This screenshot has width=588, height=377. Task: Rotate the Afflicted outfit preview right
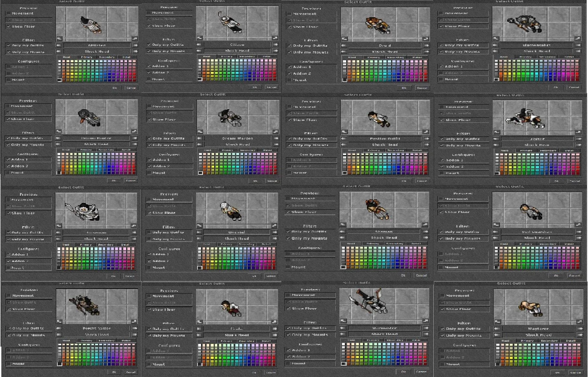135,39
